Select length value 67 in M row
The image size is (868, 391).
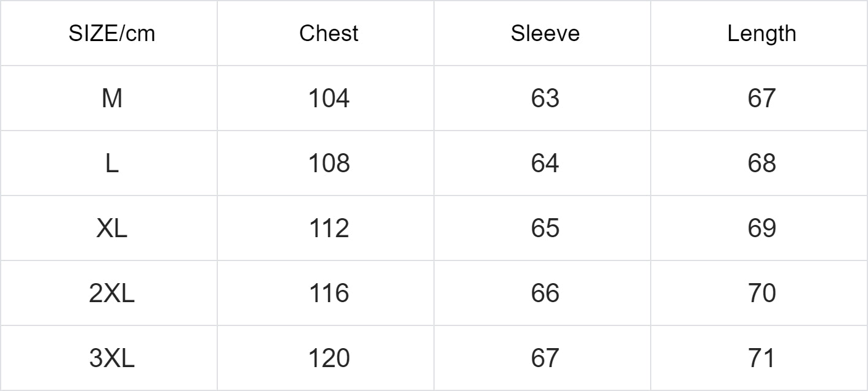click(761, 98)
